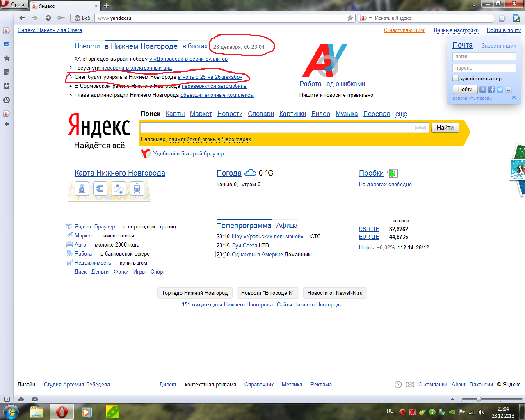The width and height of the screenshot is (525, 420).
Task: Expand the 'ещё' services list
Action: [x=401, y=114]
